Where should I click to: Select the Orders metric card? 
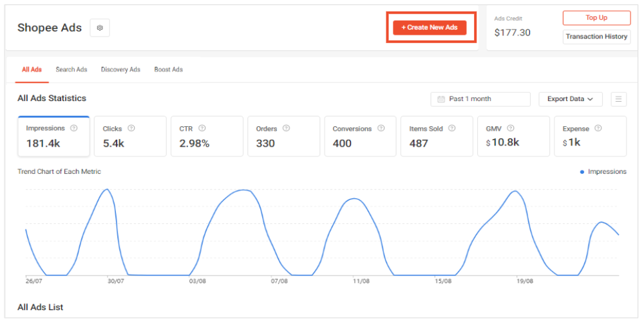pos(284,136)
